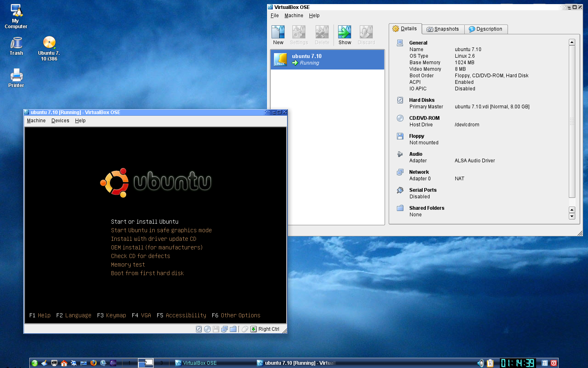Select the ubuntu 7.10 Running VM entry
This screenshot has width=588, height=368.
[327, 60]
